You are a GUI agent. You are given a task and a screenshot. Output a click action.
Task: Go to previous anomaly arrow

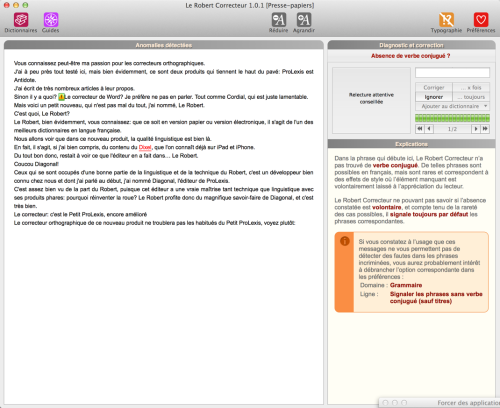click(x=429, y=129)
